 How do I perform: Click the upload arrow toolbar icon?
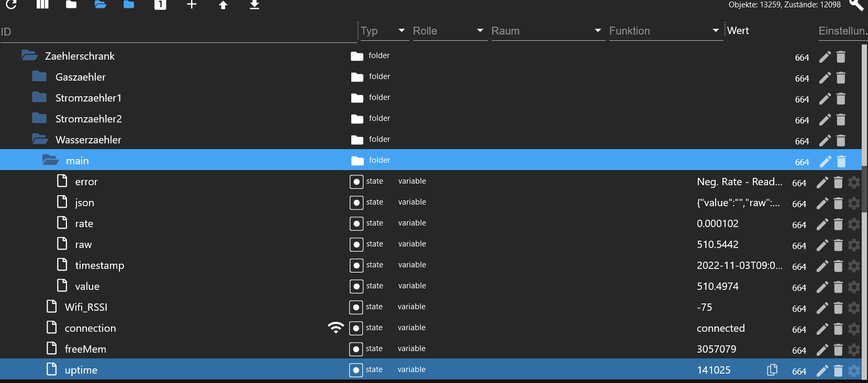coord(223,5)
